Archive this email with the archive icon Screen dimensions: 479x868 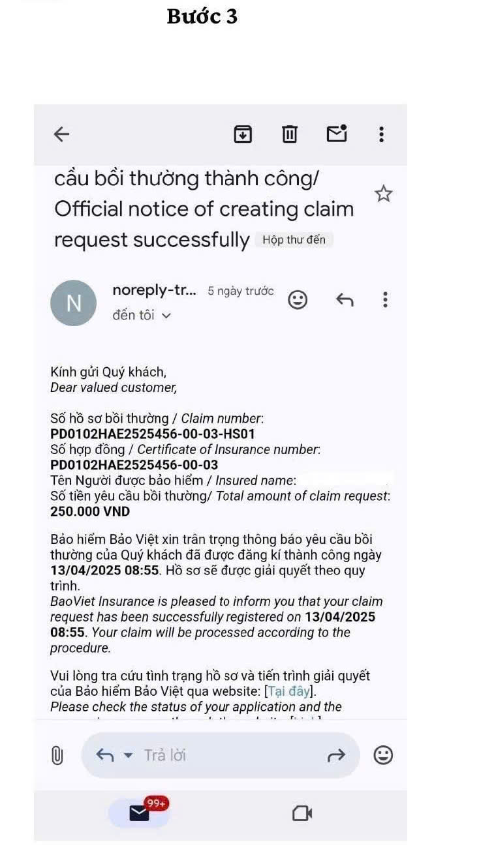[243, 134]
